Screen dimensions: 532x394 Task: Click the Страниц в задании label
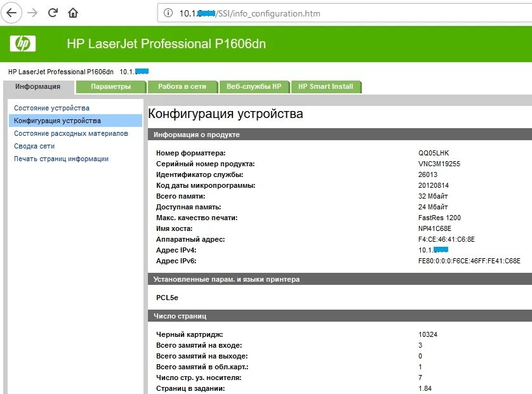click(x=190, y=388)
